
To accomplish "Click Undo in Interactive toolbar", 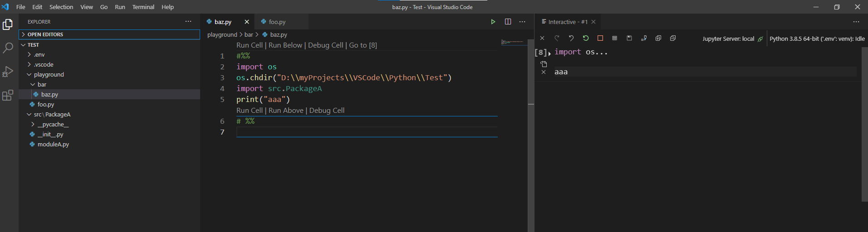I will coord(571,38).
